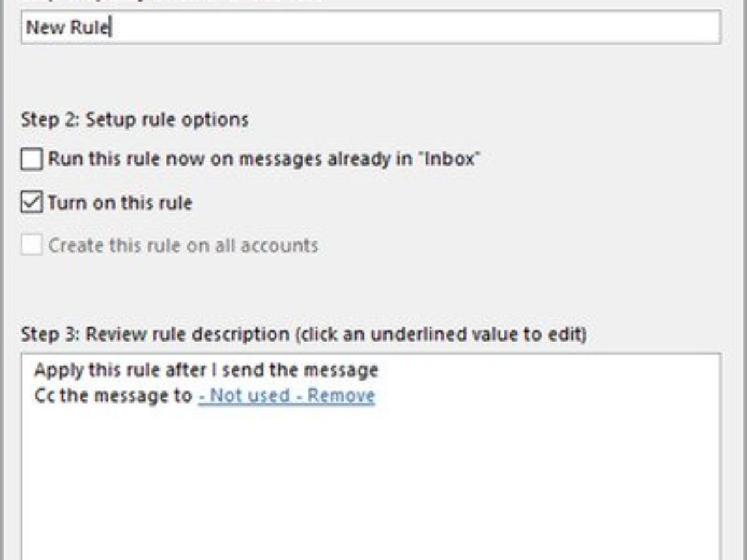The height and width of the screenshot is (560, 747).
Task: Click the 'Cc the message to' text
Action: coord(113,396)
